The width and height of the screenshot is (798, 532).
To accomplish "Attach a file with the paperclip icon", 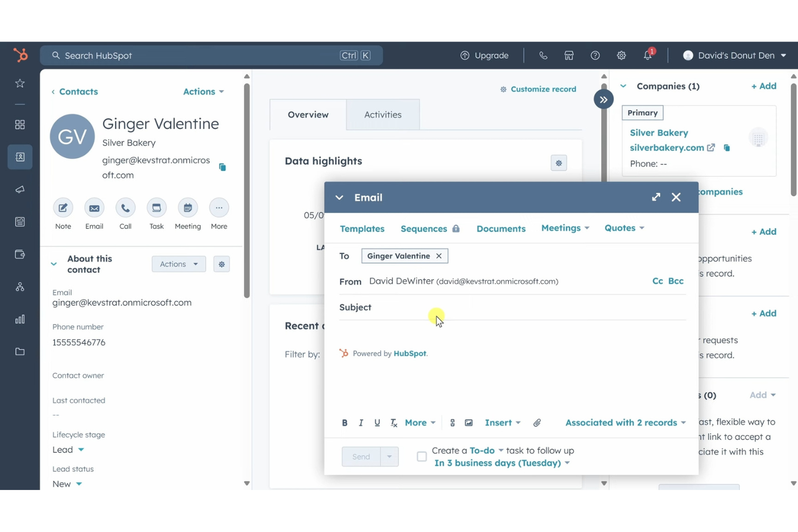I will point(537,423).
